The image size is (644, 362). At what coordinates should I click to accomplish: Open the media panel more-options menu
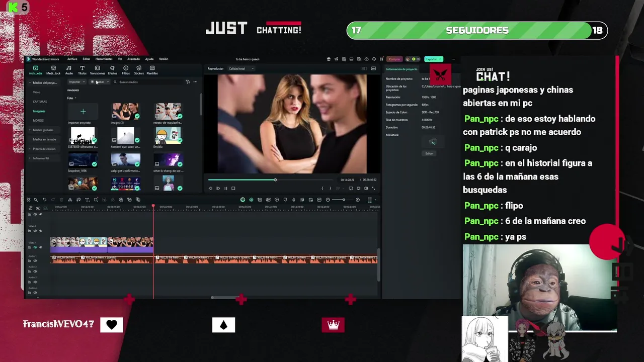(195, 82)
